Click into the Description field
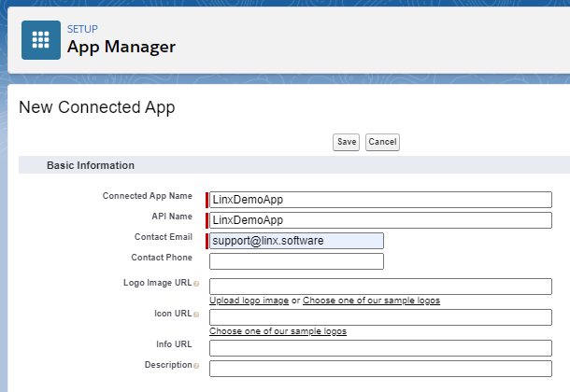 pyautogui.click(x=380, y=369)
